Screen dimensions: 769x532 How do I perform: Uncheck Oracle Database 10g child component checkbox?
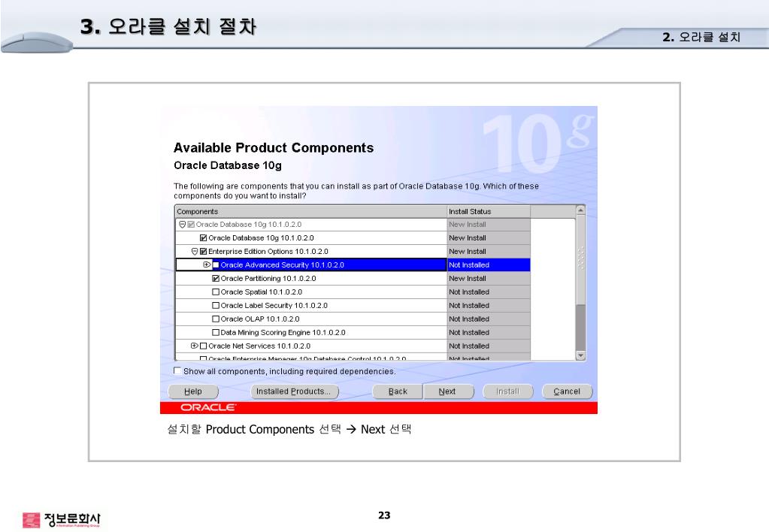[203, 237]
